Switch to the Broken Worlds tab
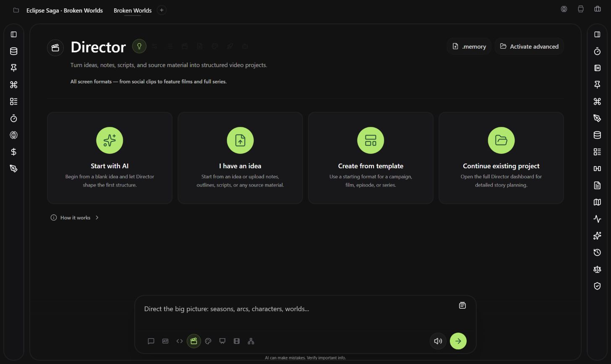 point(133,10)
